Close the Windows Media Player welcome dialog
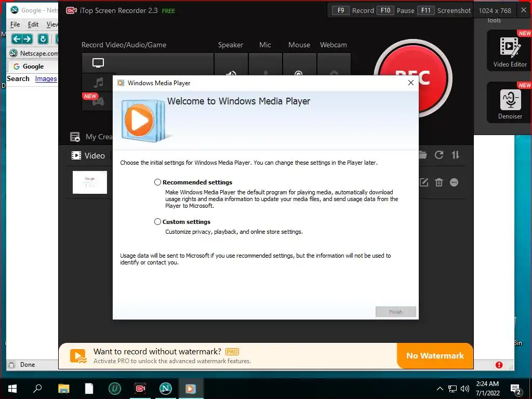The image size is (532, 399). pyautogui.click(x=410, y=83)
